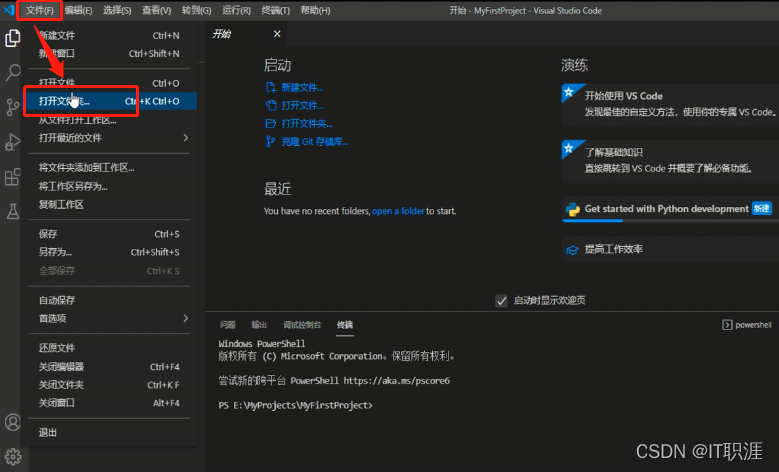Click graduation cap icon beside 提高工作效率
The image size is (779, 472).
coord(572,249)
